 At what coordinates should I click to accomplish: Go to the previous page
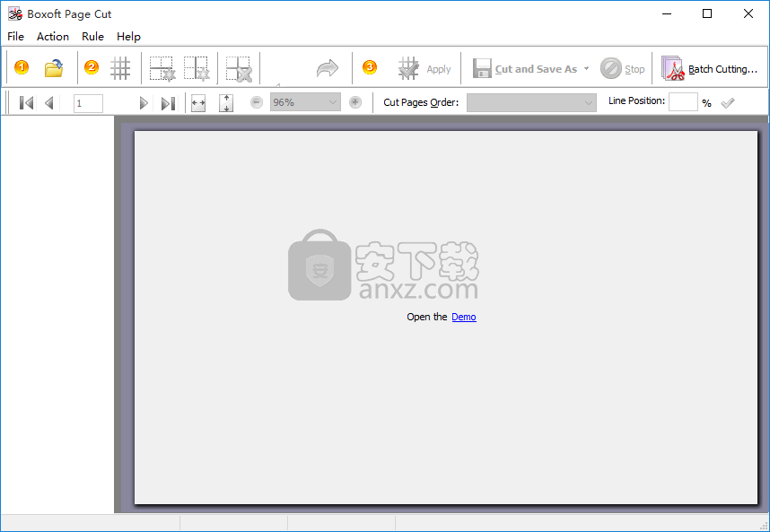[x=48, y=102]
